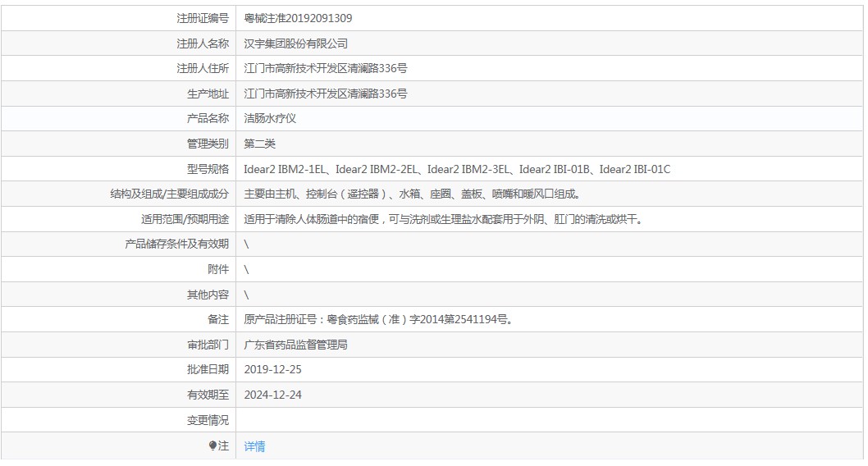Viewport: 868px width, 466px height.
Task: Click the 注册证编号 label
Action: click(x=203, y=18)
